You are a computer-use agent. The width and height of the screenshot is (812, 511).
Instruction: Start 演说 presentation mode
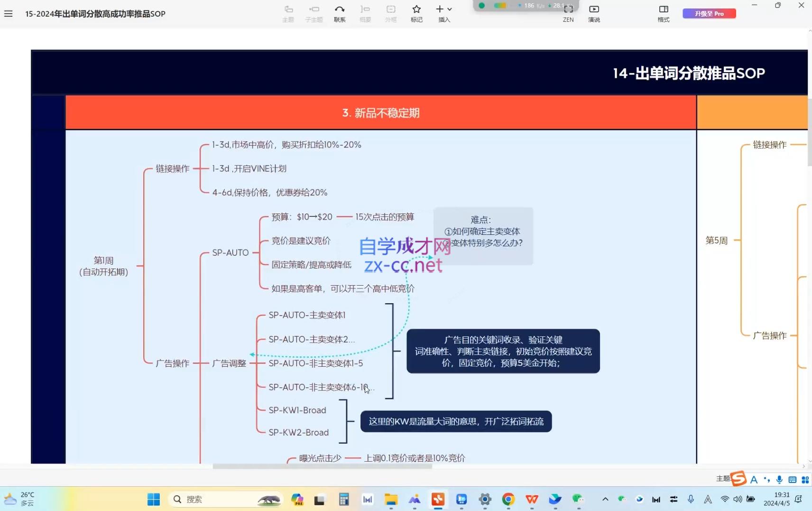(594, 13)
